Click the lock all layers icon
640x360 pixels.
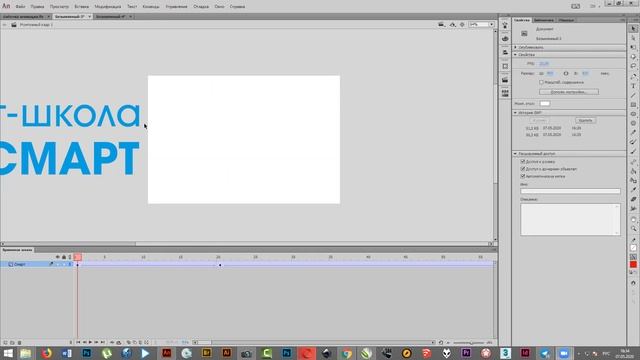pyautogui.click(x=64, y=257)
